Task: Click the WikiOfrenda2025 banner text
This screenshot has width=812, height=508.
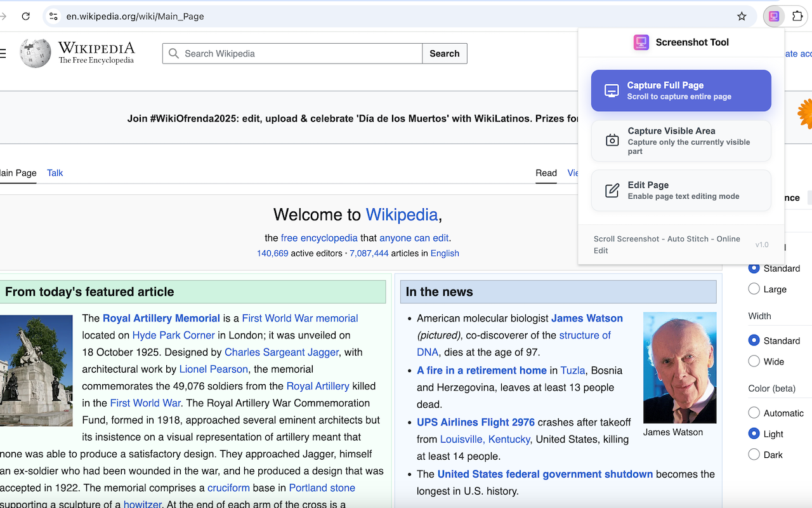Action: coord(353,118)
